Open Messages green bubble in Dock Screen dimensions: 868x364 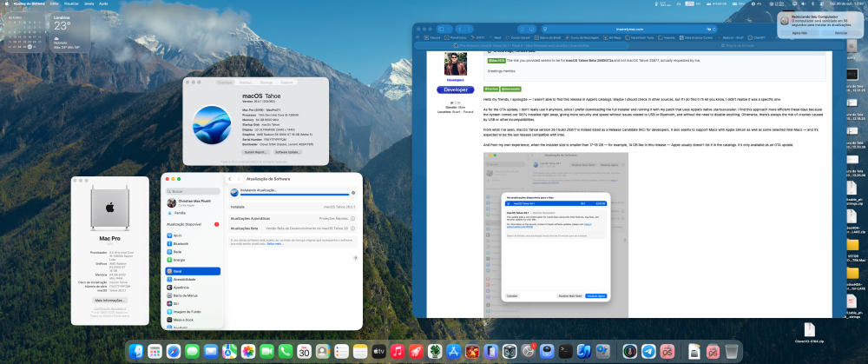(x=192, y=351)
